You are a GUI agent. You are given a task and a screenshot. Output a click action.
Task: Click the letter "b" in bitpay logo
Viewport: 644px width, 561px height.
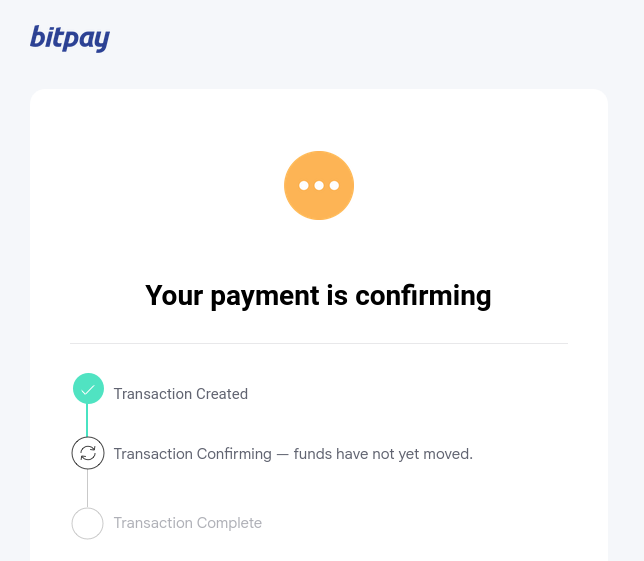coord(38,37)
